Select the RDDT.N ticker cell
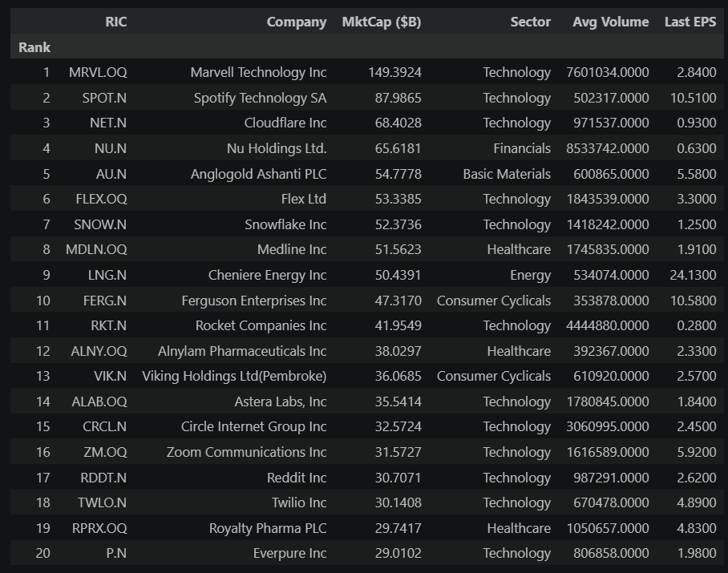Screen dimensions: 728x573 tap(103, 478)
